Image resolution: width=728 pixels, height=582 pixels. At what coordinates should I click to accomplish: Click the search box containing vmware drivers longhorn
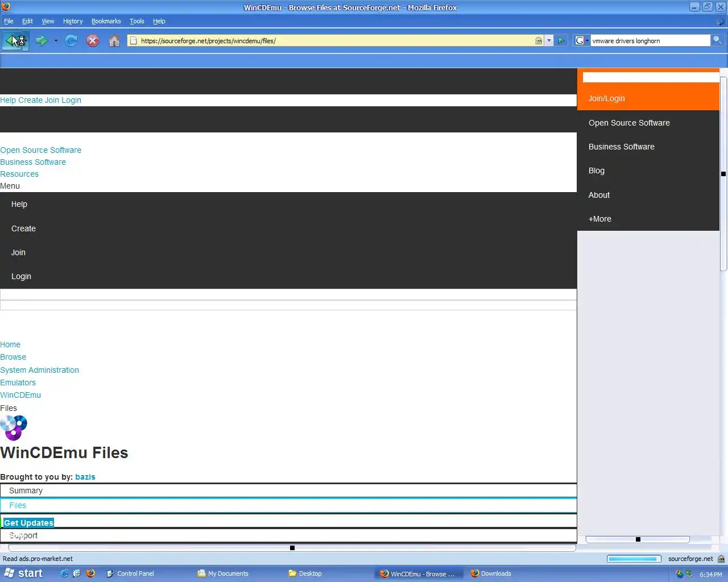pos(650,40)
